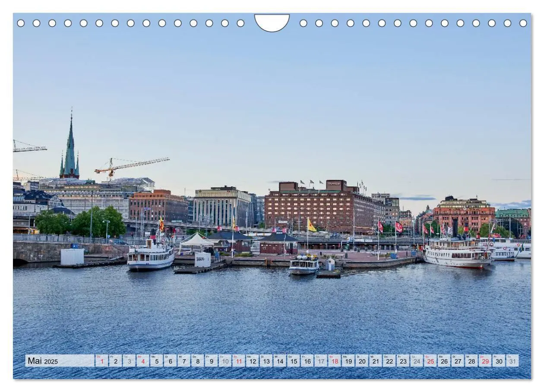Select day 23 in the calendar strip
This screenshot has width=544, height=392.
click(x=403, y=361)
